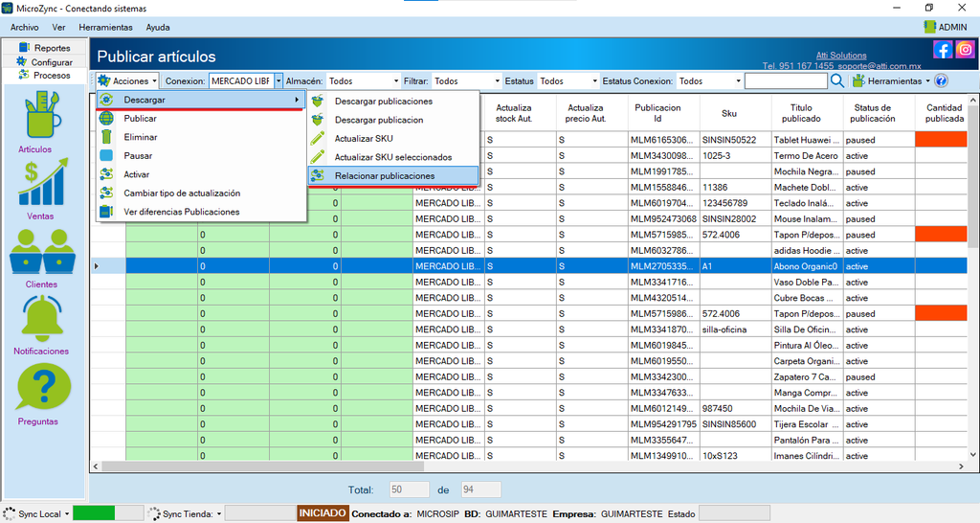The image size is (980, 523).
Task: Open the Archivo menu
Action: click(24, 27)
